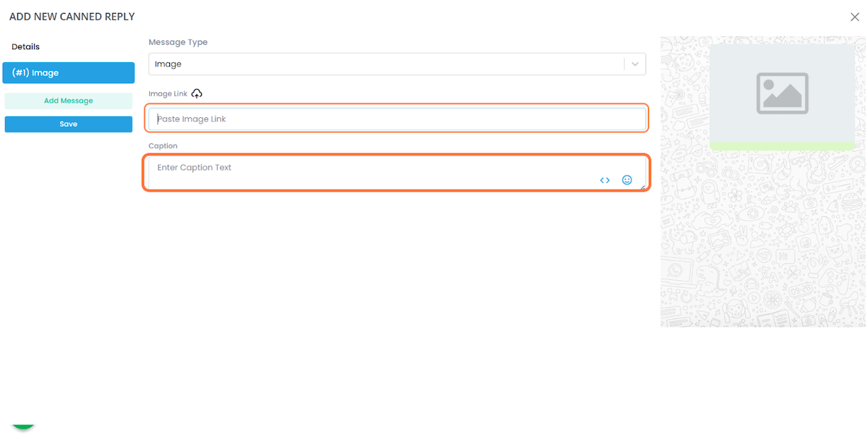
Task: Focus the Enter Caption Text area
Action: tap(397, 173)
